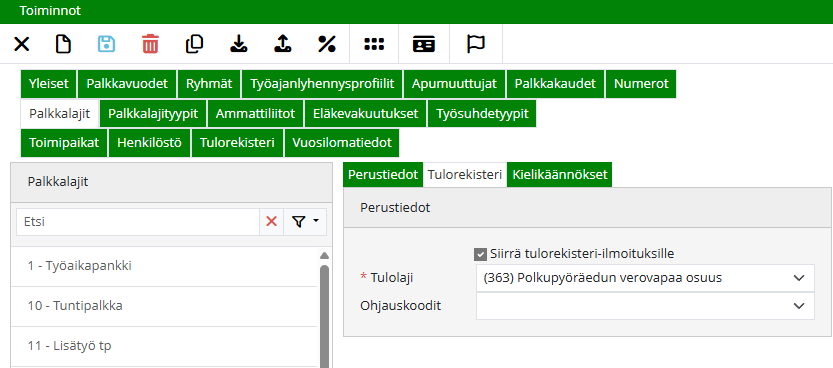
Task: Click the close X icon in toolbar
Action: 21,44
